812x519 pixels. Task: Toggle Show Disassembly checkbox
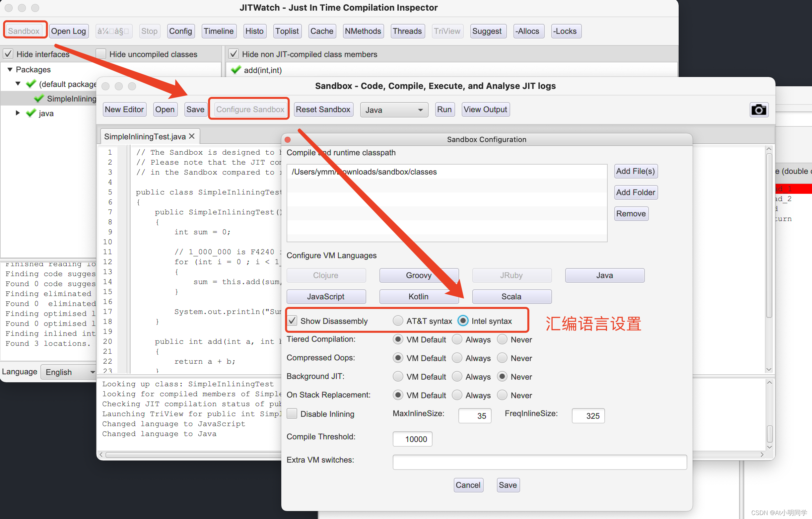click(x=292, y=321)
